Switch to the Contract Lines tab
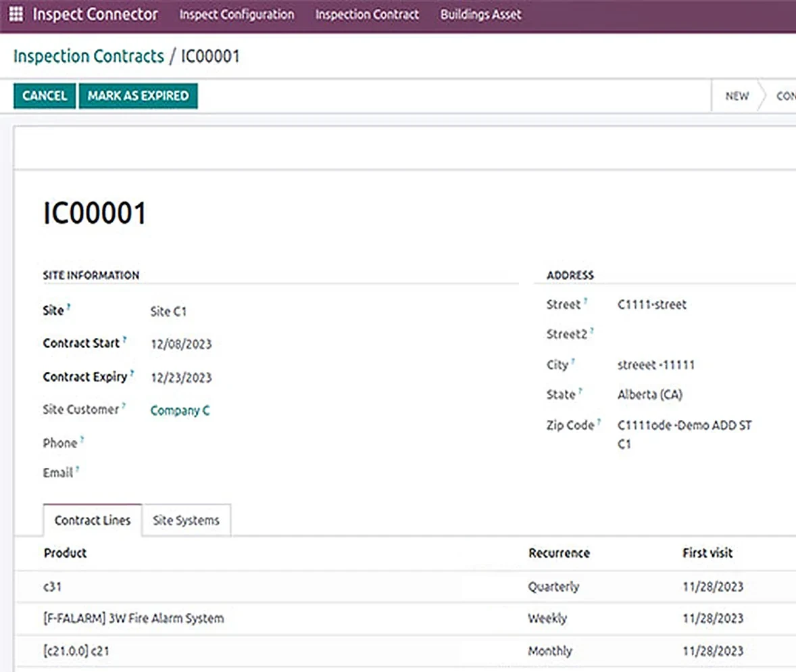The height and width of the screenshot is (672, 796). (x=93, y=520)
